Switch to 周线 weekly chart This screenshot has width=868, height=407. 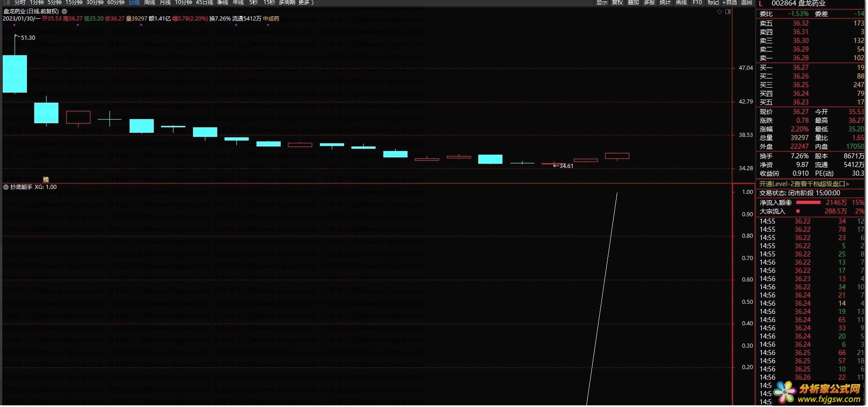click(150, 2)
